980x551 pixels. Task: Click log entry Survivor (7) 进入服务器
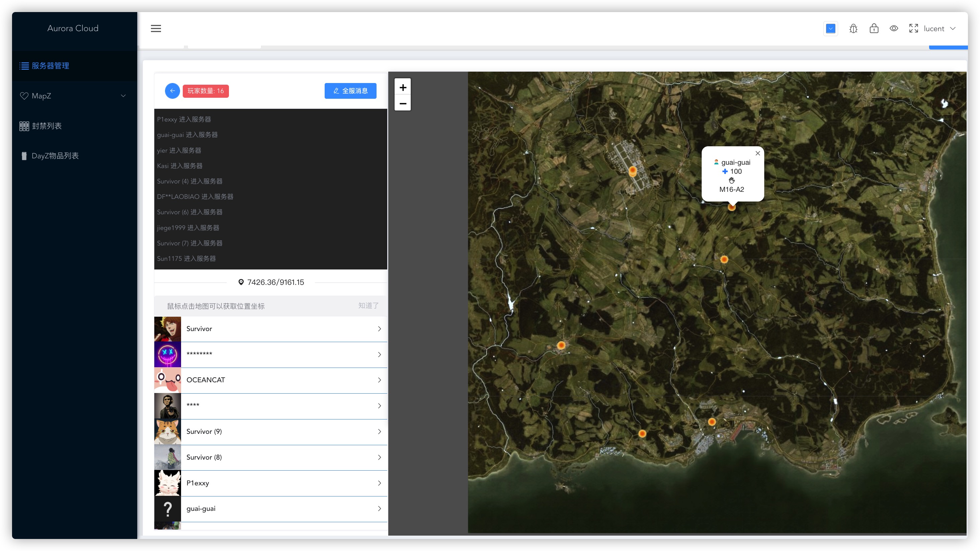[189, 243]
